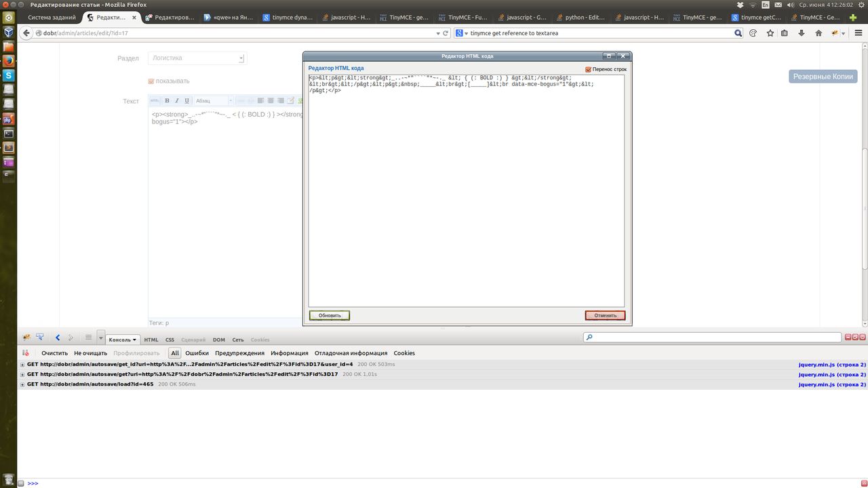Open the Files manager in the launcher
This screenshot has height=488, width=868.
point(8,47)
